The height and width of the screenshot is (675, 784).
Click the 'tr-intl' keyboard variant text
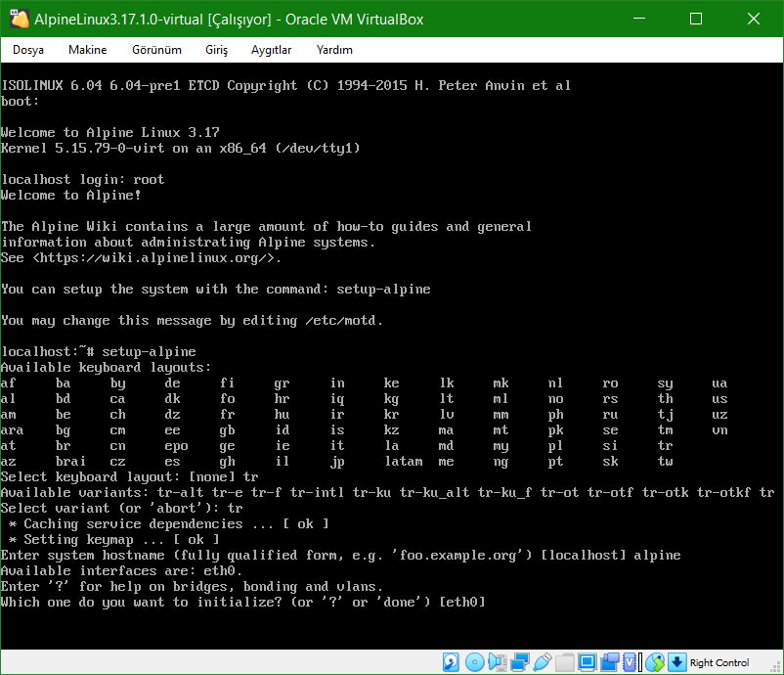pyautogui.click(x=317, y=492)
